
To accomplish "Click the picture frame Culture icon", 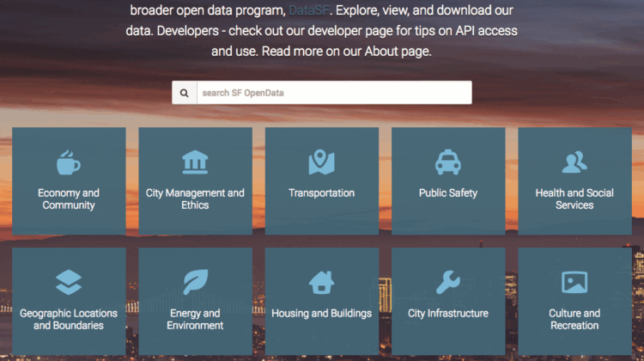I will (574, 282).
